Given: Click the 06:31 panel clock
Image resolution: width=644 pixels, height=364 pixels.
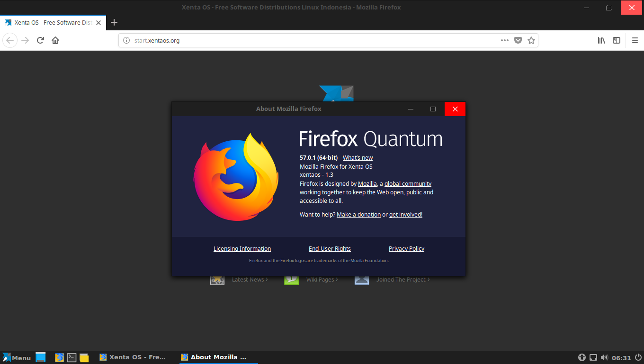Looking at the screenshot, I should pyautogui.click(x=621, y=358).
